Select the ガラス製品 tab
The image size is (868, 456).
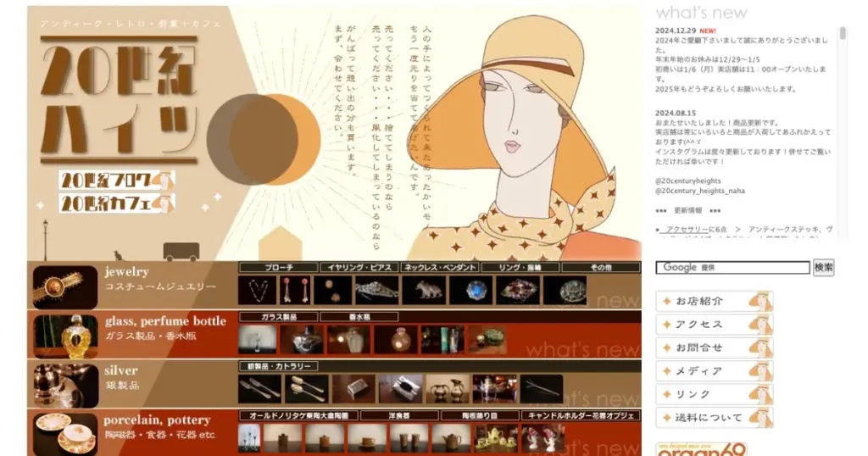click(278, 316)
